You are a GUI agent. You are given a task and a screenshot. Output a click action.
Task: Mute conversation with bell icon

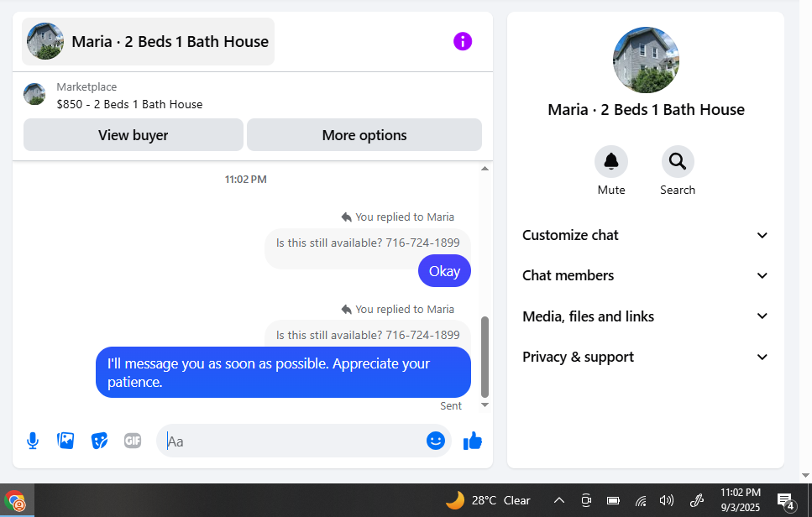611,162
